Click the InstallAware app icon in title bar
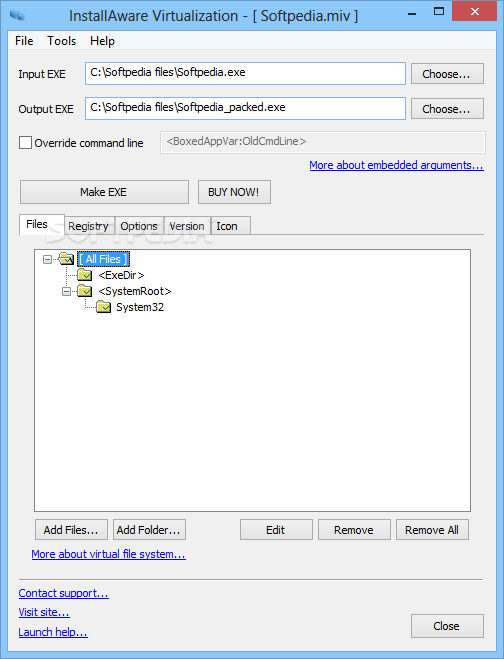This screenshot has height=659, width=504. (17, 15)
